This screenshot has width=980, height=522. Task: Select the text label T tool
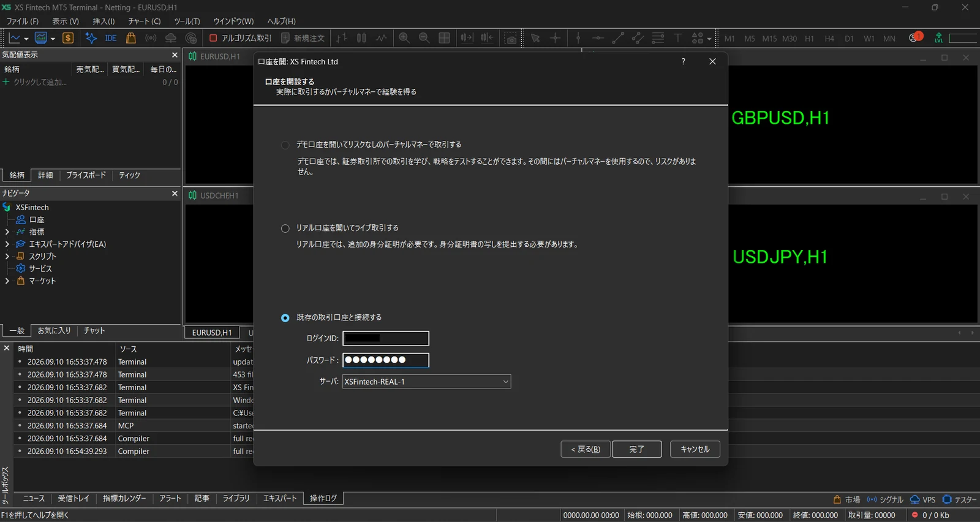tap(678, 38)
